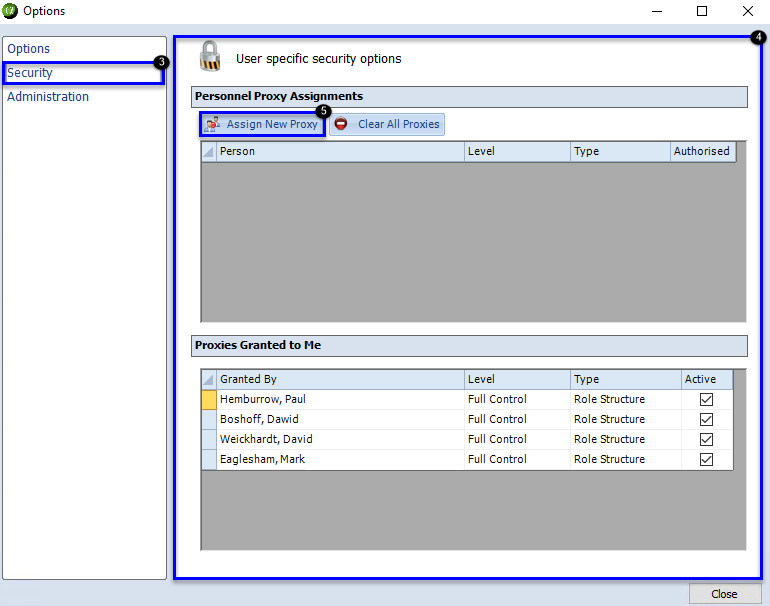Viewport: 770px width, 606px height.
Task: Select the 'Hemburrow, Paul' cell
Action: [x=340, y=399]
